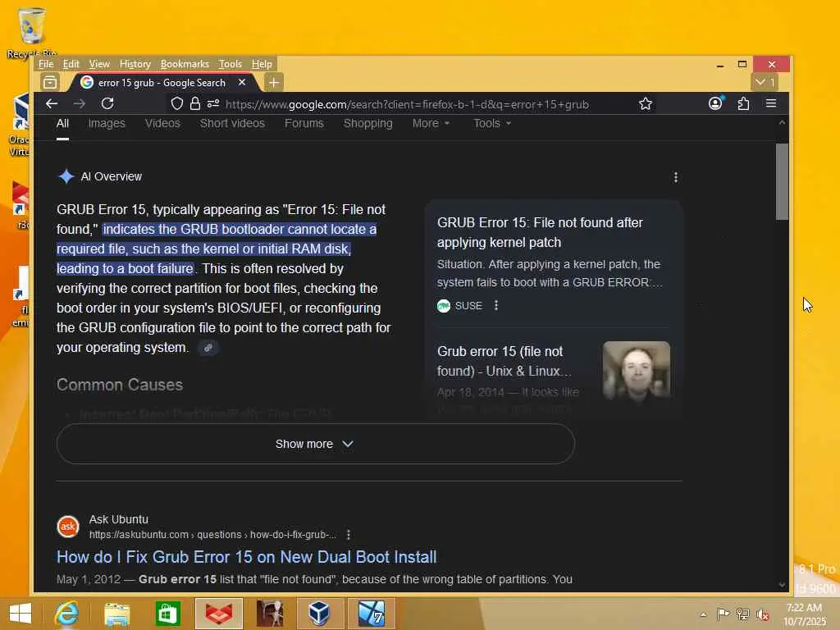Open SUSE 'GRUB Error 15: File not found' article
This screenshot has width=840, height=630.
pos(540,232)
